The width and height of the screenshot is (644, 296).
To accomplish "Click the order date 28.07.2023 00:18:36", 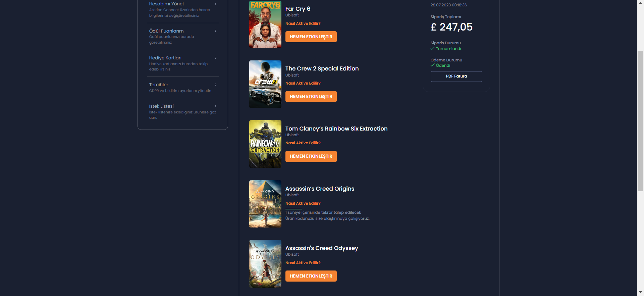I will tap(449, 5).
